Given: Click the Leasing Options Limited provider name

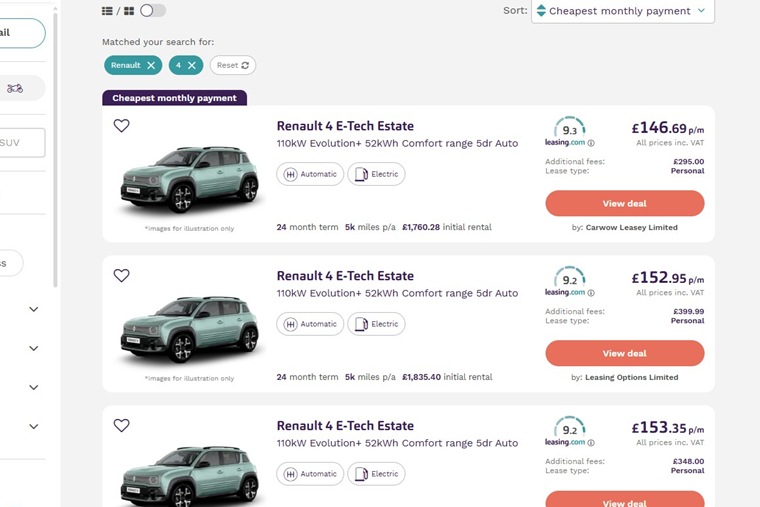Looking at the screenshot, I should coord(632,377).
